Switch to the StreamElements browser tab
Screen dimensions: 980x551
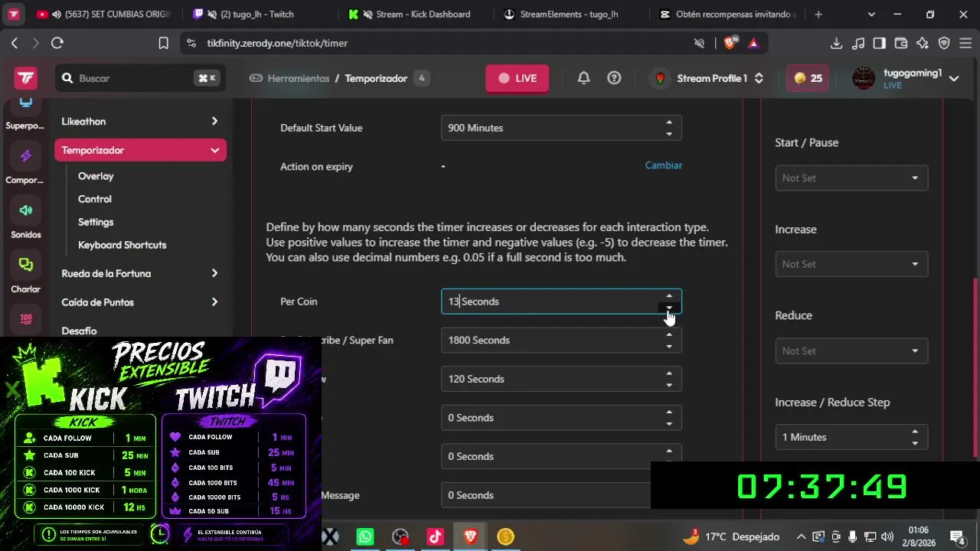pos(570,14)
